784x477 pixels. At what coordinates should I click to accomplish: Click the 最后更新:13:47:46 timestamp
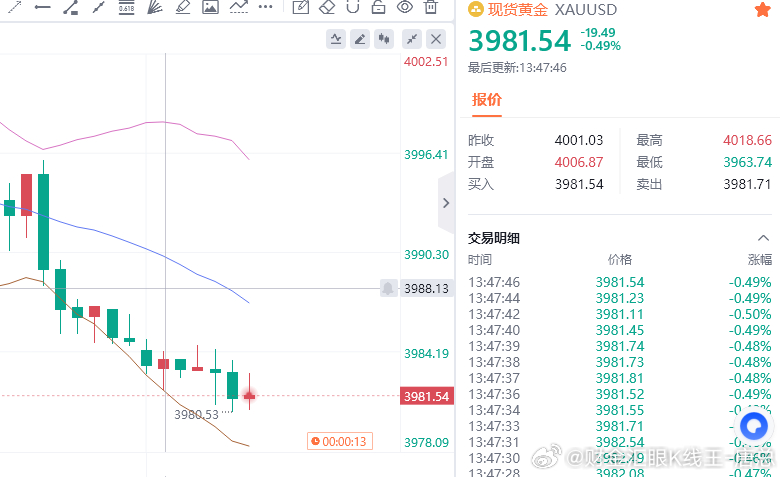pyautogui.click(x=517, y=68)
